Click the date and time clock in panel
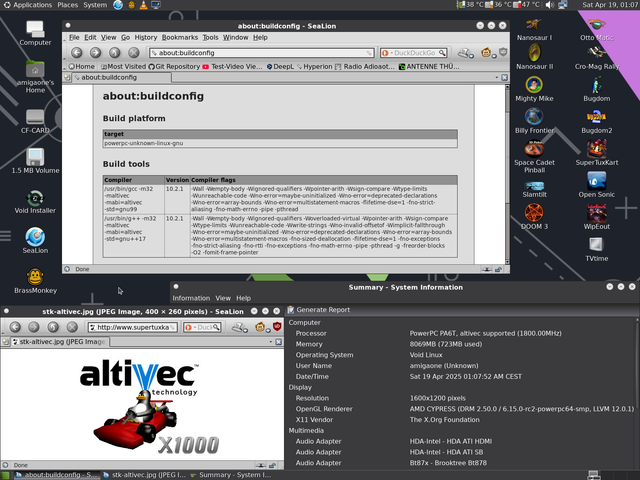 click(x=610, y=5)
